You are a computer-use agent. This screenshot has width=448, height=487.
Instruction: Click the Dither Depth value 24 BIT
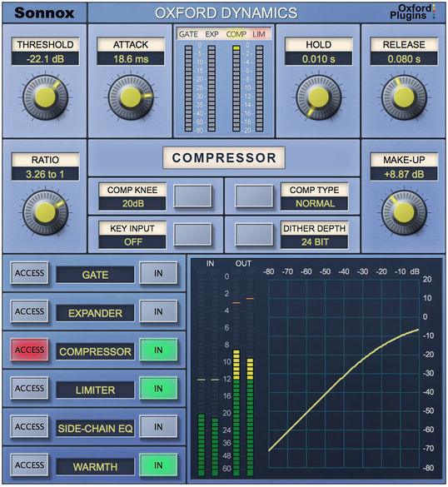click(315, 242)
